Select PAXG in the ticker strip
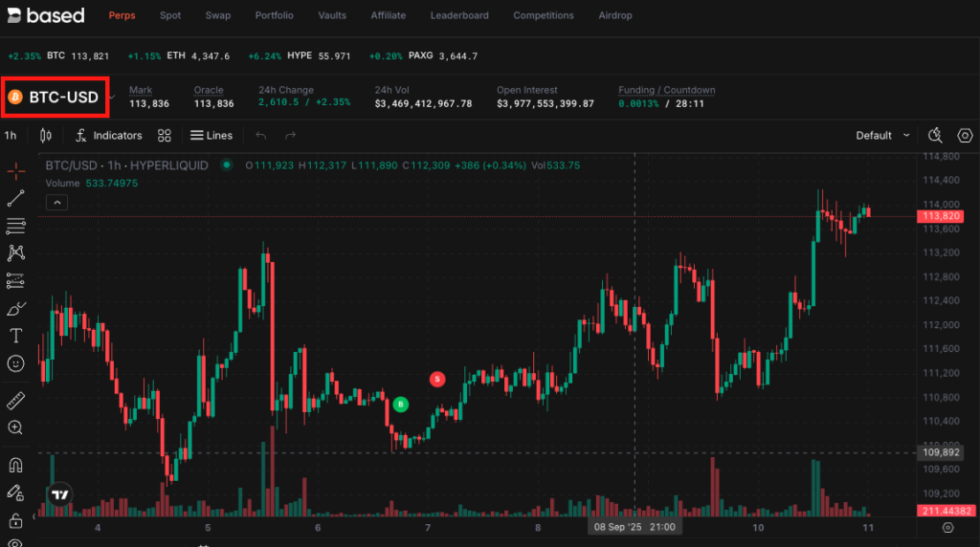The image size is (980, 547). [423, 56]
